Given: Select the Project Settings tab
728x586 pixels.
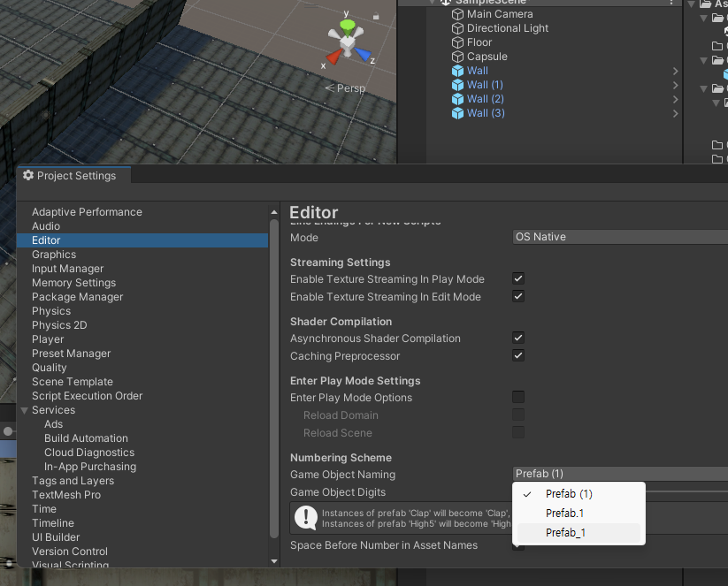Looking at the screenshot, I should [73, 175].
